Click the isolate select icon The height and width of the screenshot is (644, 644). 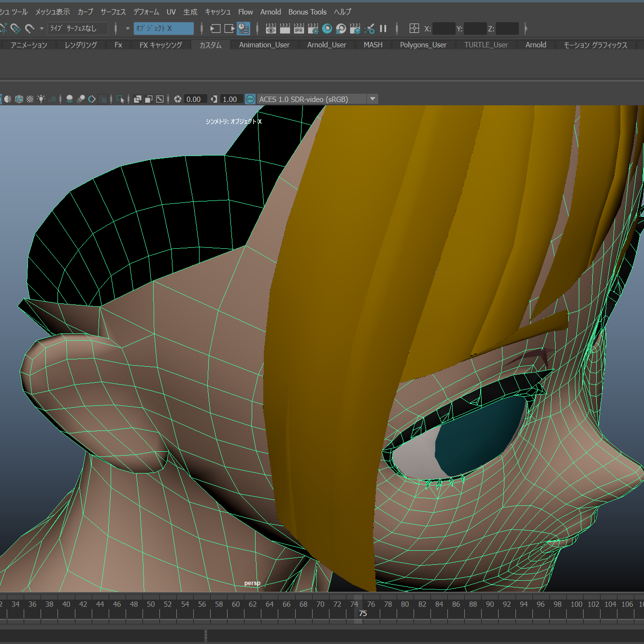point(120,99)
